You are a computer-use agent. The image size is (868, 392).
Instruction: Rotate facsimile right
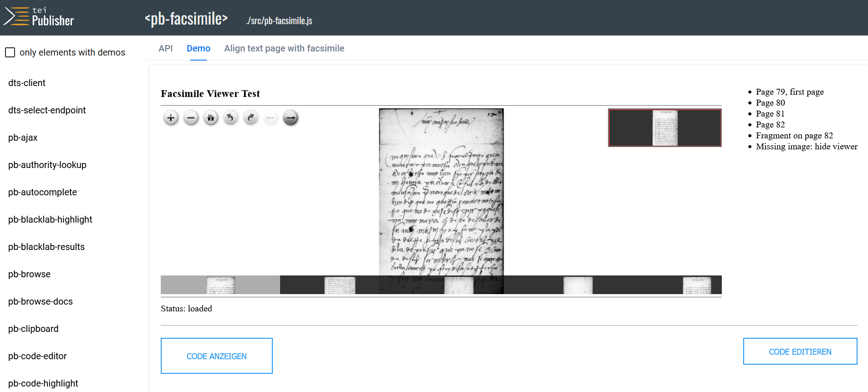[250, 118]
